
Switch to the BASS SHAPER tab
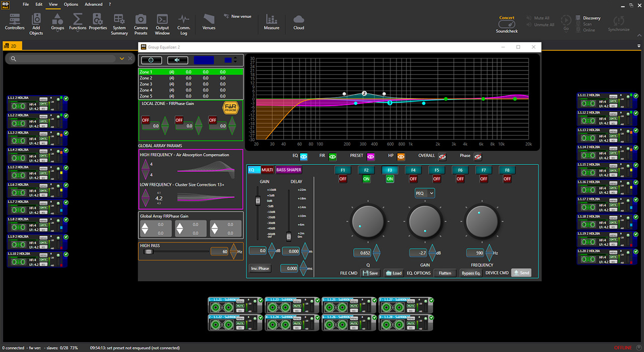(289, 170)
